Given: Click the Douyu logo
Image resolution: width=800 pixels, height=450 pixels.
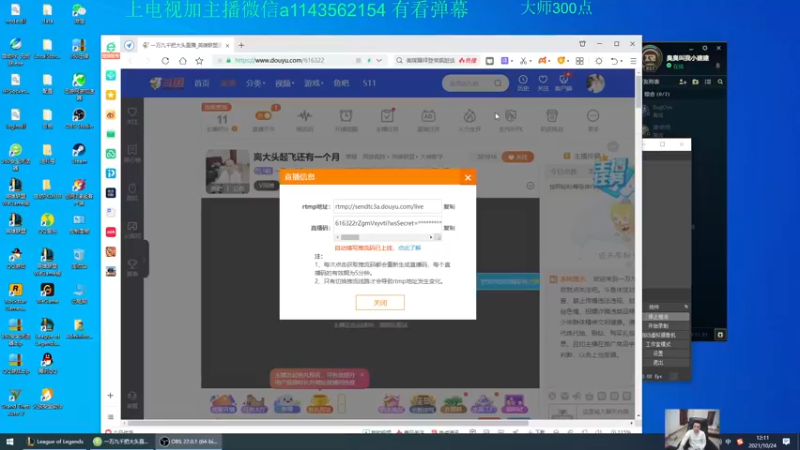Looking at the screenshot, I should pyautogui.click(x=166, y=83).
